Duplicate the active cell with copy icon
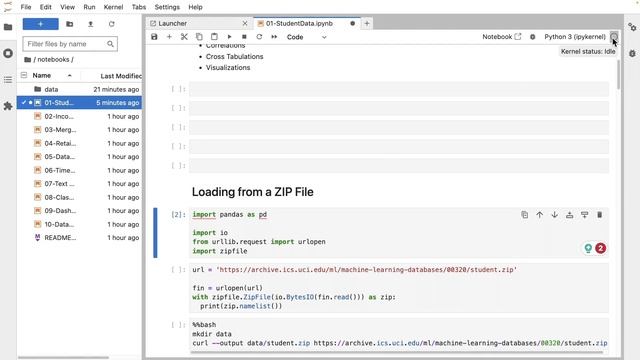 524,215
